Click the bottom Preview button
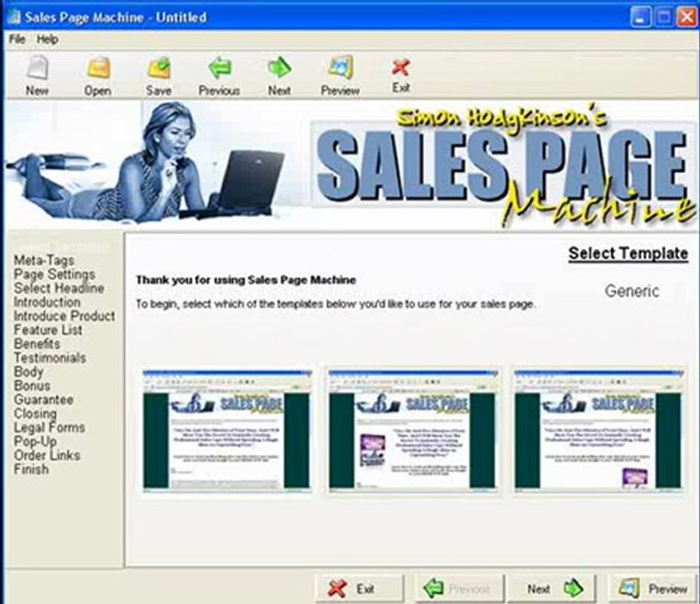The height and width of the screenshot is (604, 700). [653, 588]
